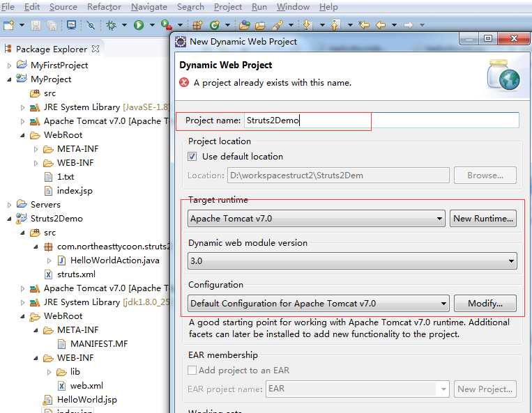The height and width of the screenshot is (413, 532).
Task: Click the MyFirstProject project icon
Action: click(22, 64)
